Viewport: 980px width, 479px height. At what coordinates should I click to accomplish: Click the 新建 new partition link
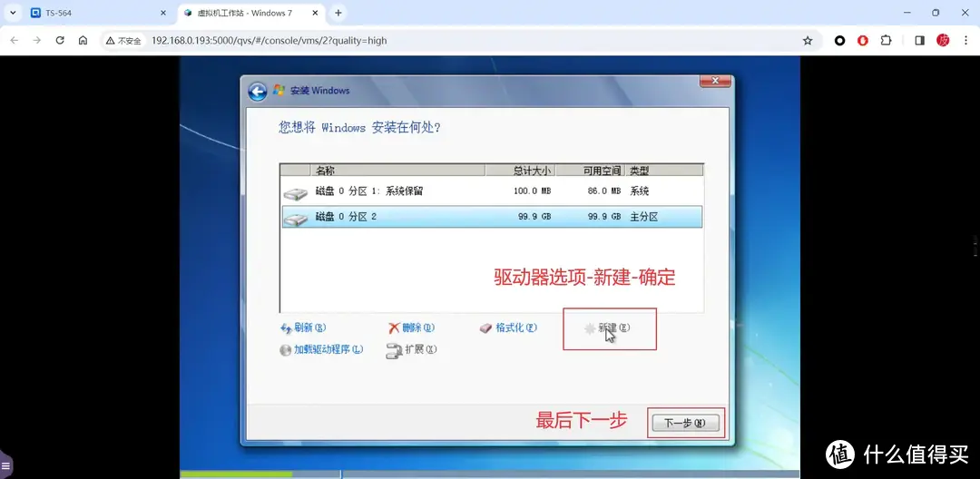coord(607,327)
